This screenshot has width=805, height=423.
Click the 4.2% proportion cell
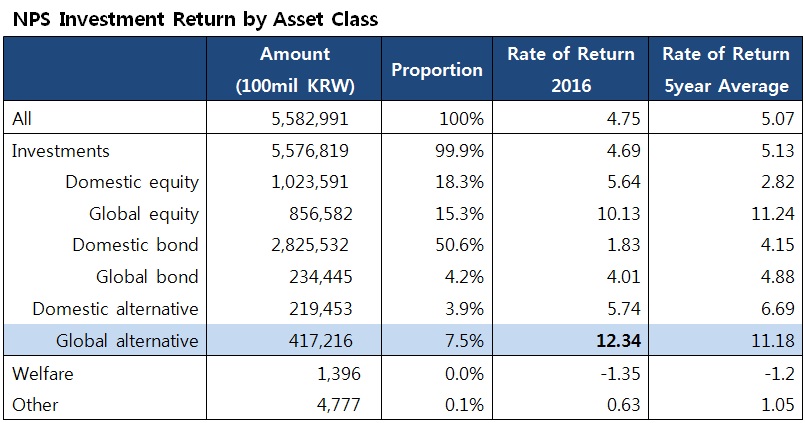click(x=464, y=277)
